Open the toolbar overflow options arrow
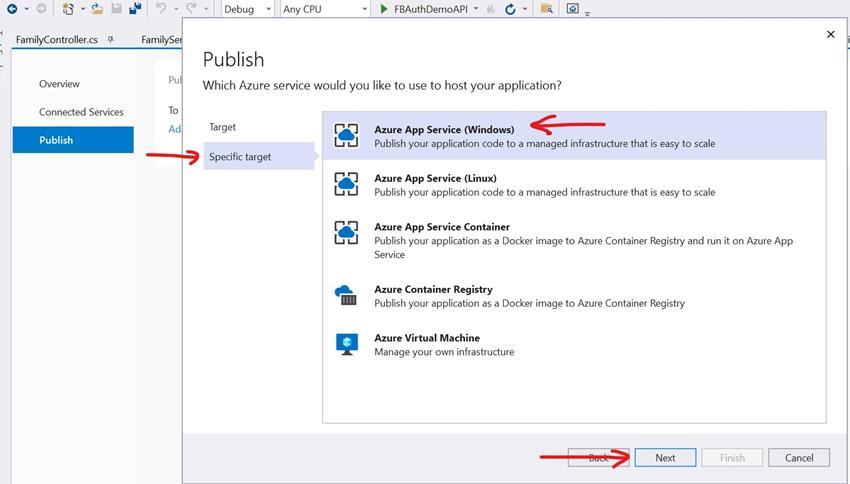 click(x=587, y=13)
